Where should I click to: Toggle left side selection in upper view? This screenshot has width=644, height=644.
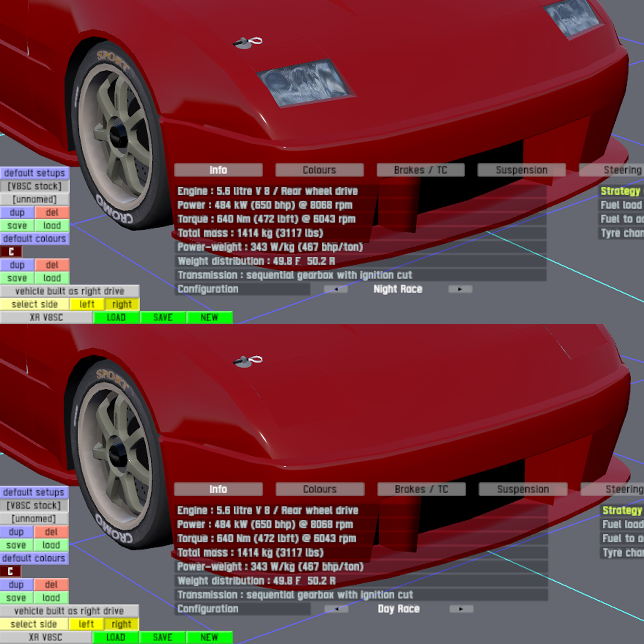click(x=87, y=304)
